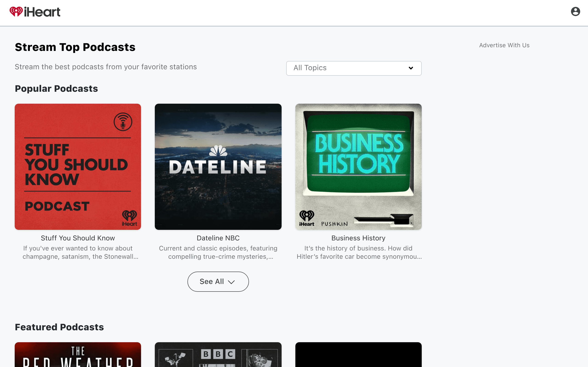
Task: Click the iHeart logo in header
Action: pyautogui.click(x=35, y=12)
